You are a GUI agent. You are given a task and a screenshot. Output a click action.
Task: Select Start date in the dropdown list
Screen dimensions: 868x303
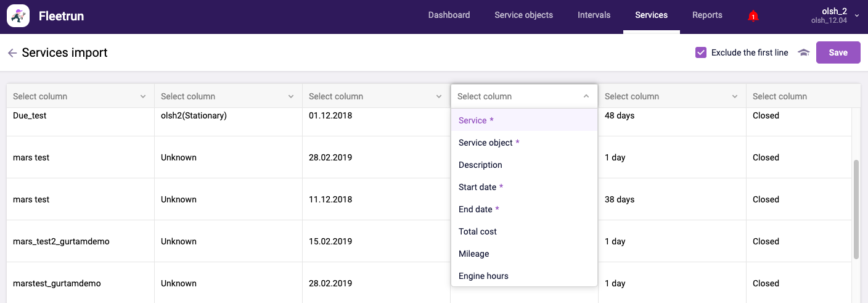tap(478, 187)
